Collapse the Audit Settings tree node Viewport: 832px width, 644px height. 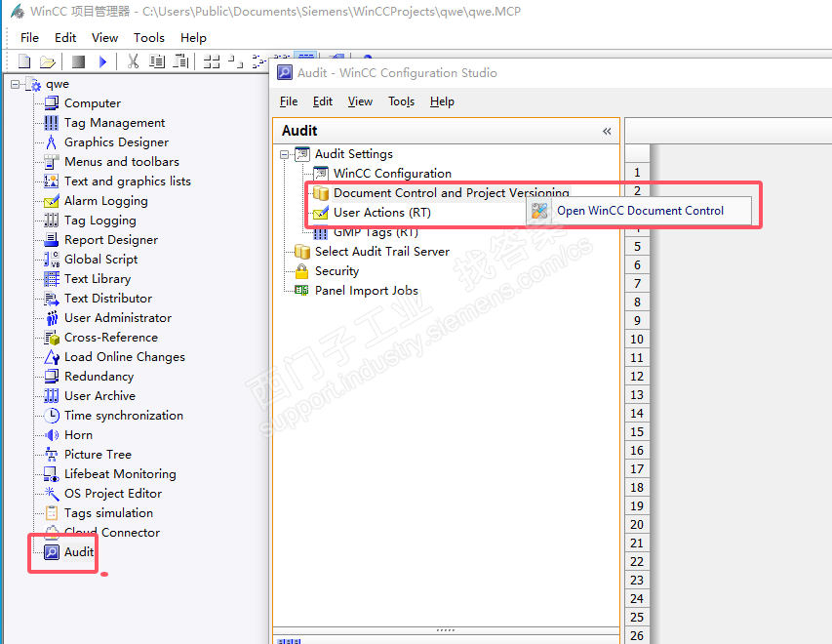(x=285, y=154)
